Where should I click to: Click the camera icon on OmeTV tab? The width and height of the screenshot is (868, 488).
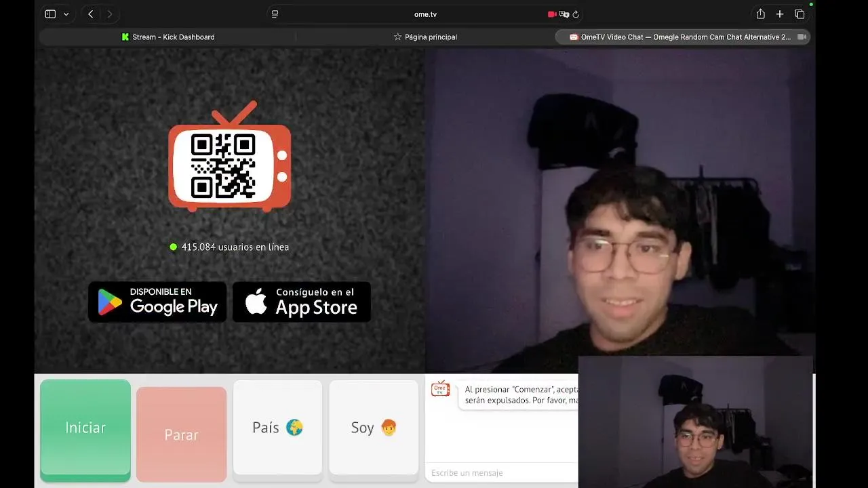coord(802,37)
